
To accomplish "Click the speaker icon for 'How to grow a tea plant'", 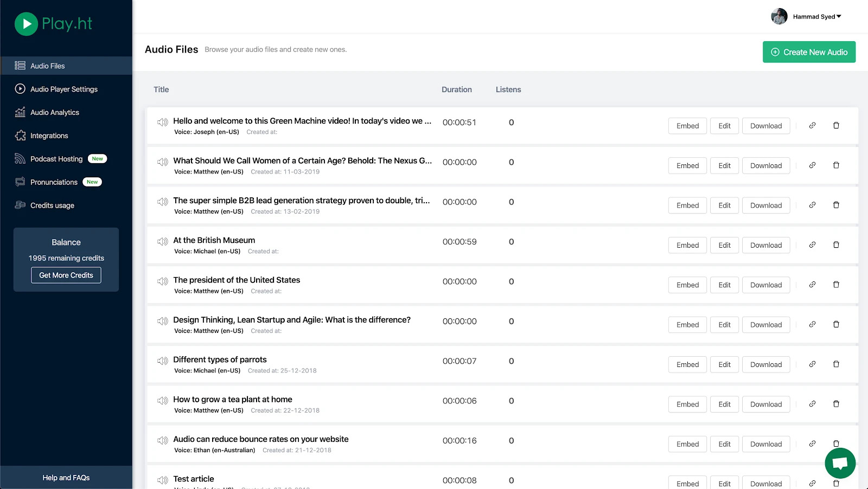I will pyautogui.click(x=162, y=401).
